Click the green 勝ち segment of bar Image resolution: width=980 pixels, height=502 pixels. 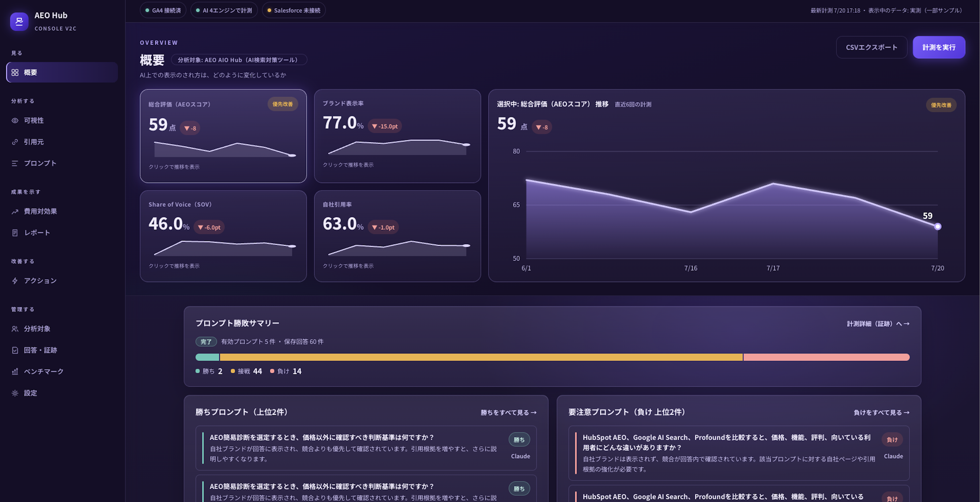(207, 357)
